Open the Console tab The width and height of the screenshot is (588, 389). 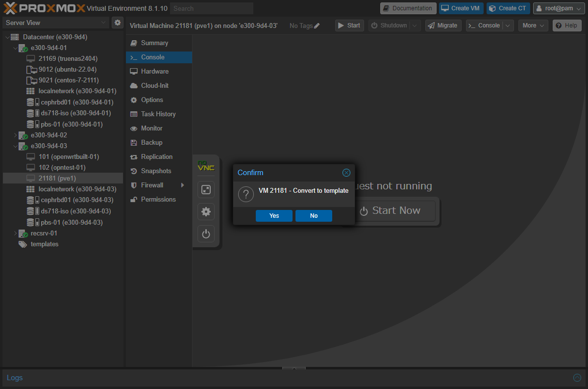coord(159,57)
